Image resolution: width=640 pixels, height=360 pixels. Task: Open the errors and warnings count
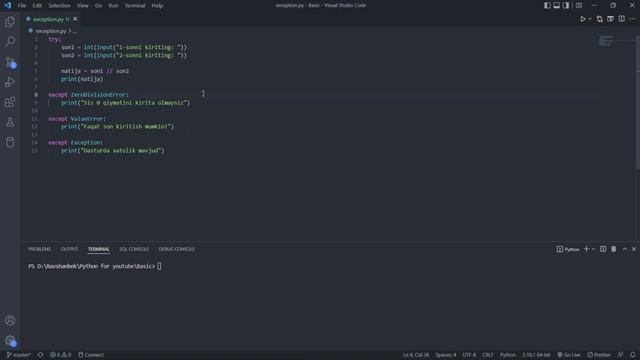(x=60, y=355)
